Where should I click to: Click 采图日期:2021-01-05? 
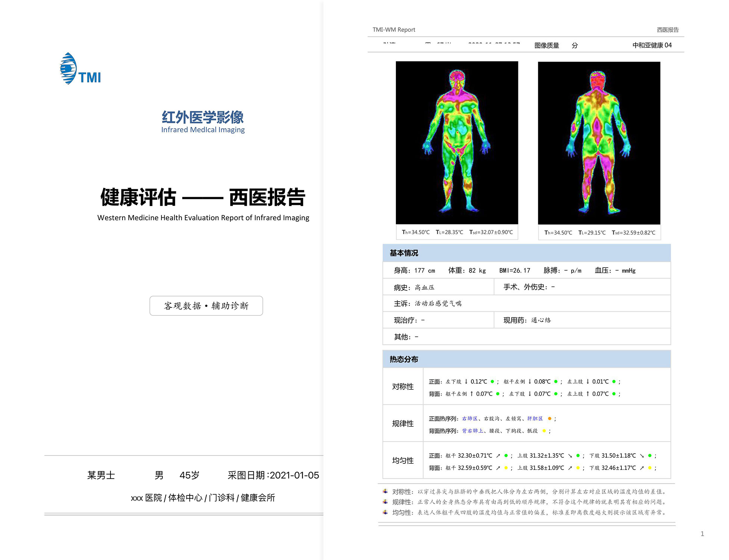[x=273, y=475]
